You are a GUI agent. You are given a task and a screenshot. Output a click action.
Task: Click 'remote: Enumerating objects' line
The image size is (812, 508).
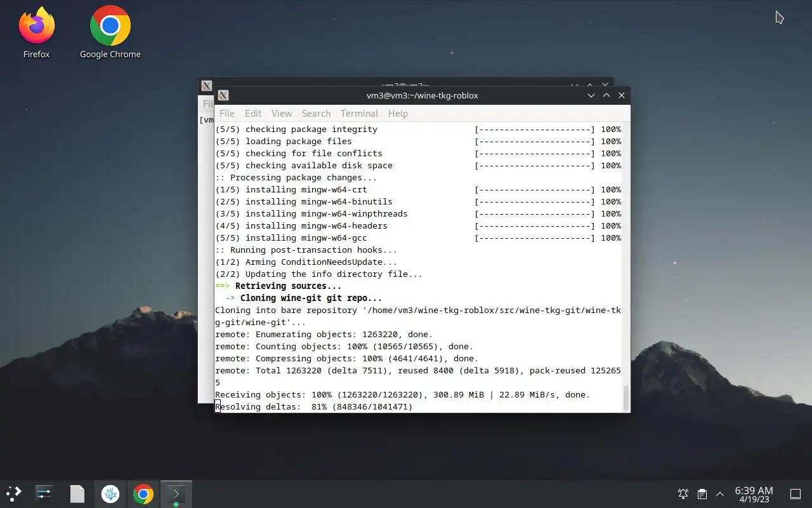coord(324,334)
